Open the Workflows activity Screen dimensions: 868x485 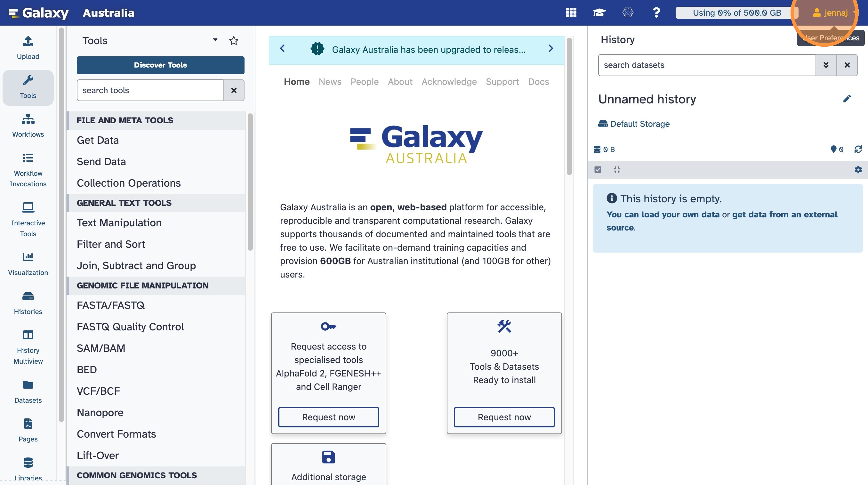click(28, 125)
